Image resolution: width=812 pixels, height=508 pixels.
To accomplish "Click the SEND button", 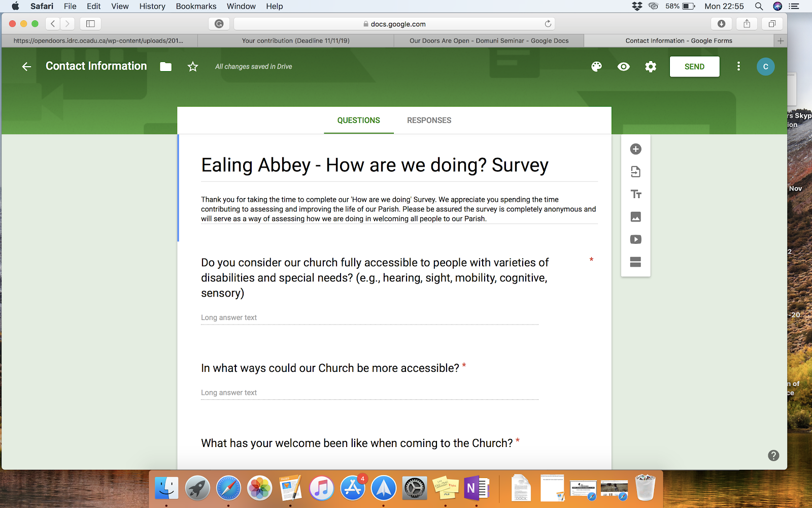I will click(694, 67).
